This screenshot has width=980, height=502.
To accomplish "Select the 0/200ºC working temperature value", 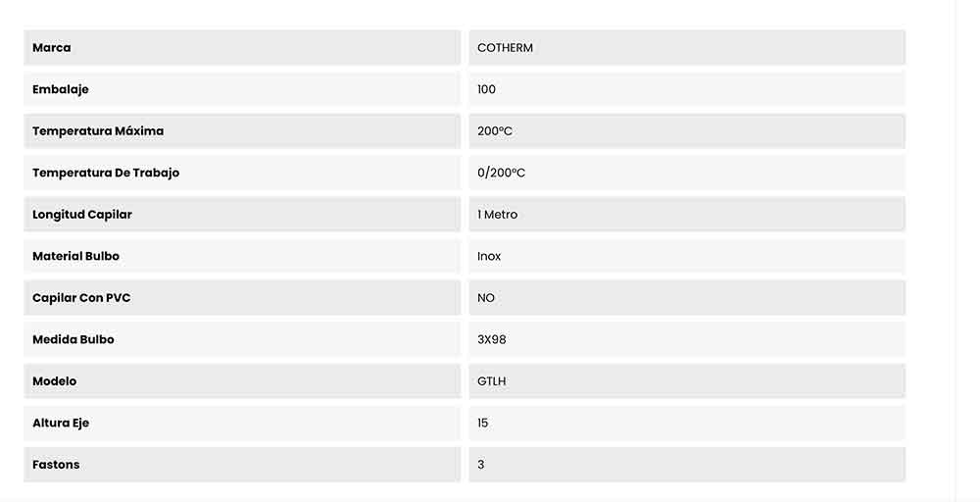I will (502, 173).
